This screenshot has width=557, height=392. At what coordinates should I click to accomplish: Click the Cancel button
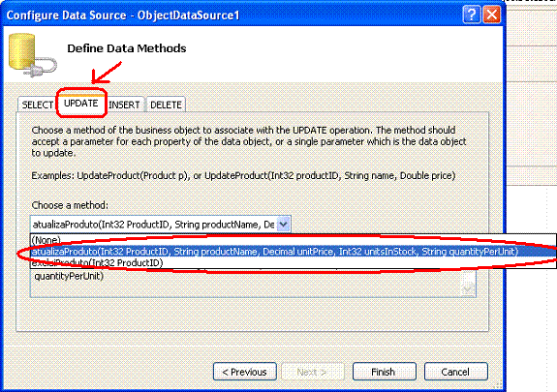pyautogui.click(x=455, y=372)
